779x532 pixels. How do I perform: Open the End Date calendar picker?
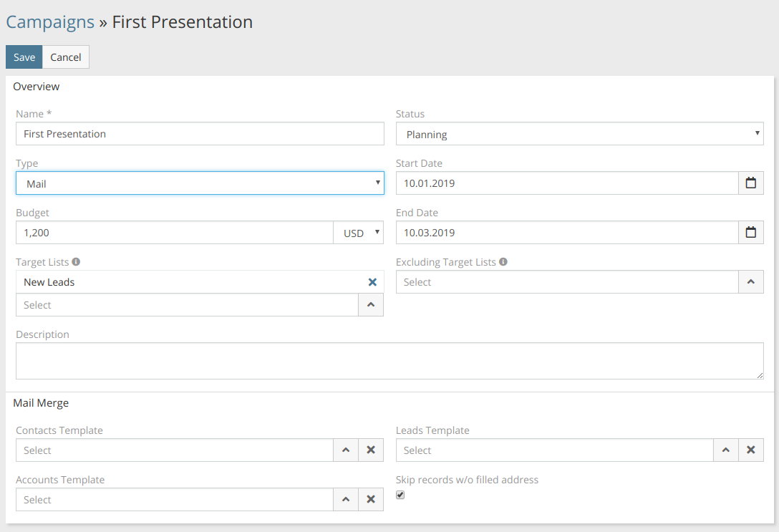pyautogui.click(x=750, y=233)
